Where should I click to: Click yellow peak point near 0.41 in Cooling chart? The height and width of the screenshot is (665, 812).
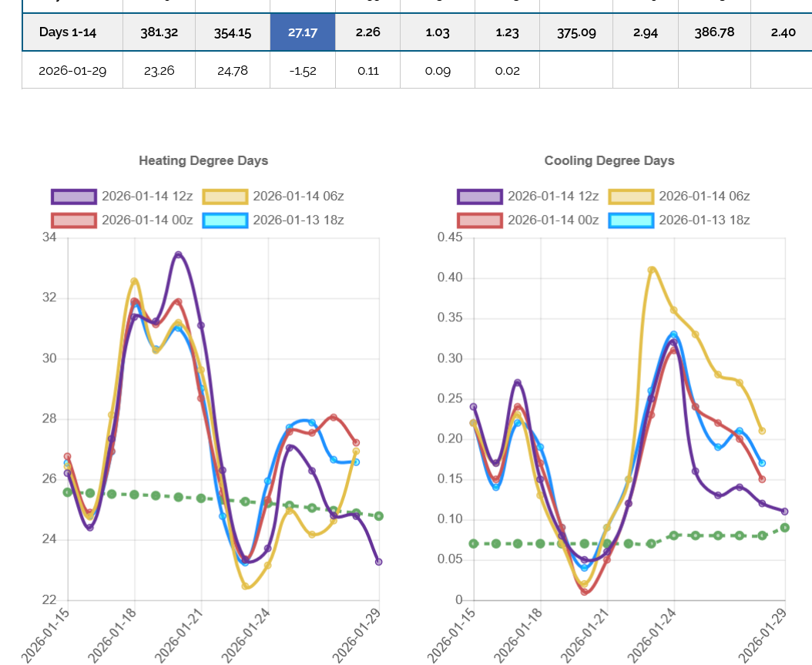coord(652,270)
